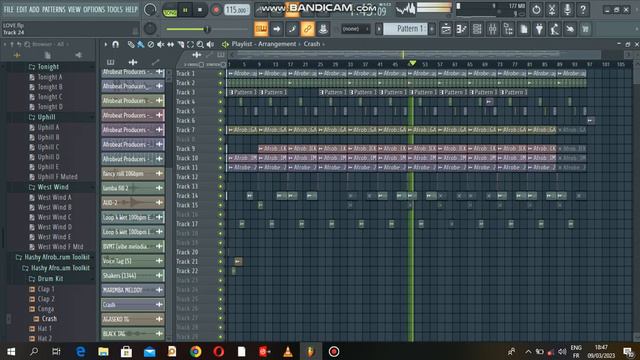Open the Playlist options menu arrow
This screenshot has width=640, height=360.
(106, 44)
